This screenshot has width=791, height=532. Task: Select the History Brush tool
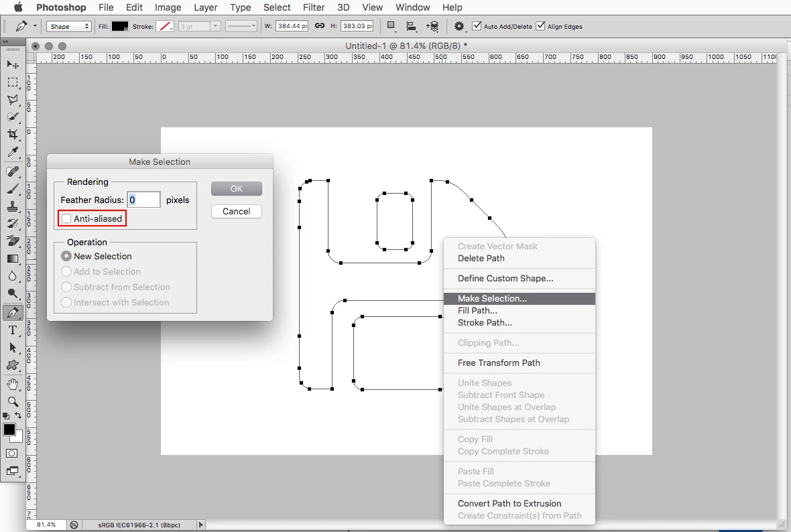[13, 224]
